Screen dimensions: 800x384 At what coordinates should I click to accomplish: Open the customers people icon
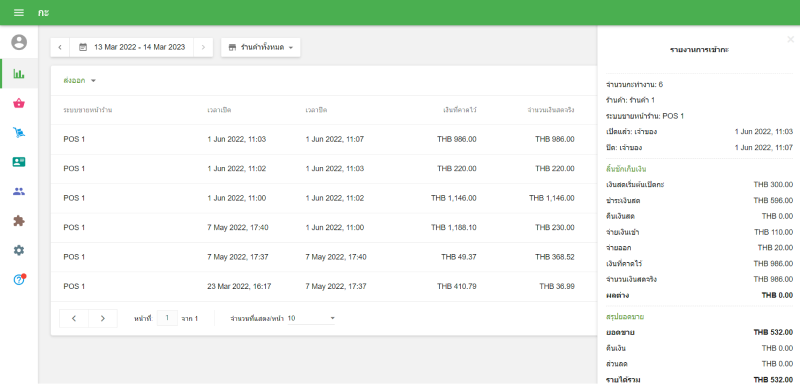click(x=19, y=192)
